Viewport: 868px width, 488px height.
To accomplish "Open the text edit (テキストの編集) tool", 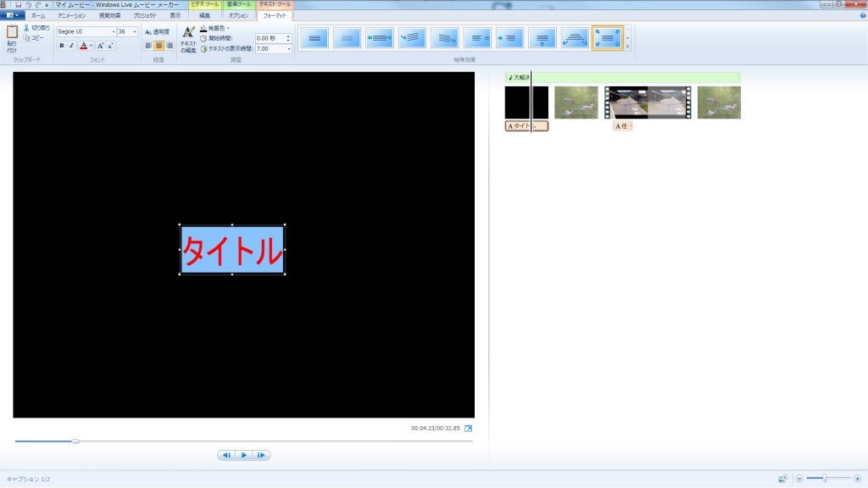I will click(188, 39).
